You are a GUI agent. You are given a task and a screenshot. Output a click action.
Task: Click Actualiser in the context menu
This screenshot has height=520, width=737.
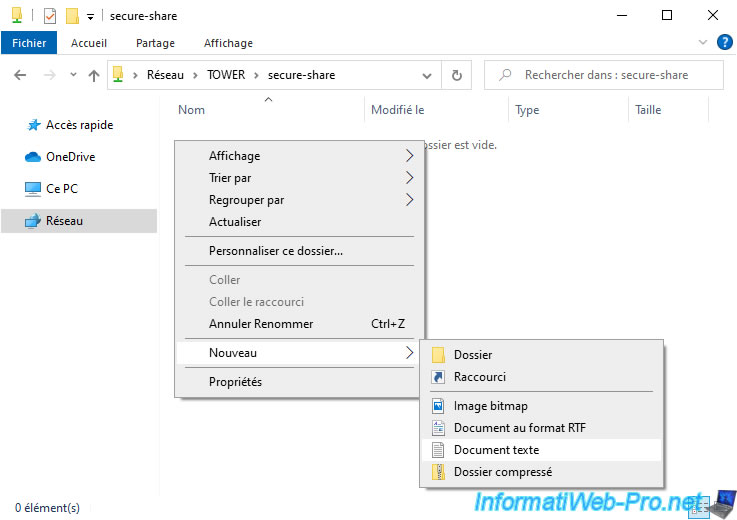click(235, 222)
